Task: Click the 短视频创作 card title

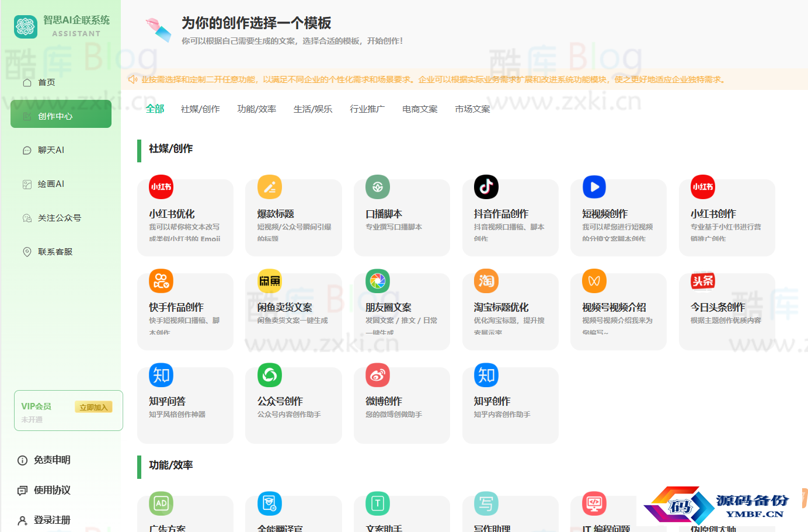Action: 605,214
